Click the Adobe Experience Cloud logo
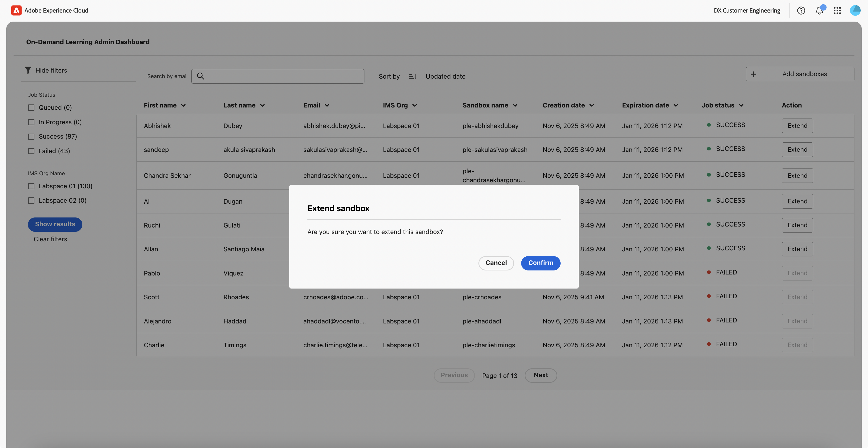Image resolution: width=868 pixels, height=448 pixels. [x=16, y=11]
